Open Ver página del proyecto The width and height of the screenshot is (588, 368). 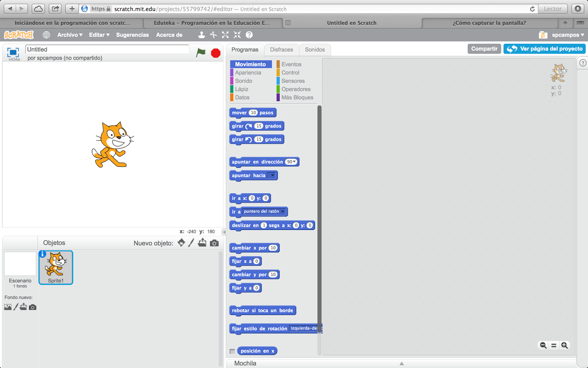pos(544,49)
